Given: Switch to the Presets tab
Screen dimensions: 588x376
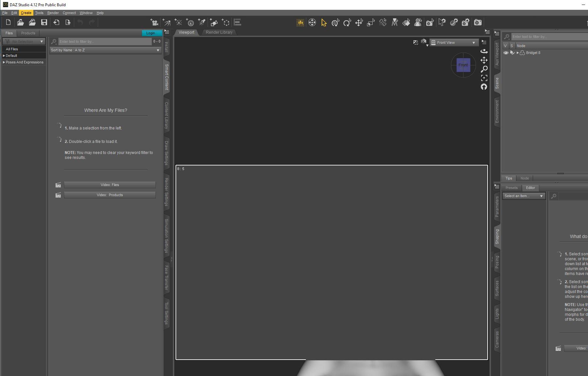Looking at the screenshot, I should pos(512,188).
